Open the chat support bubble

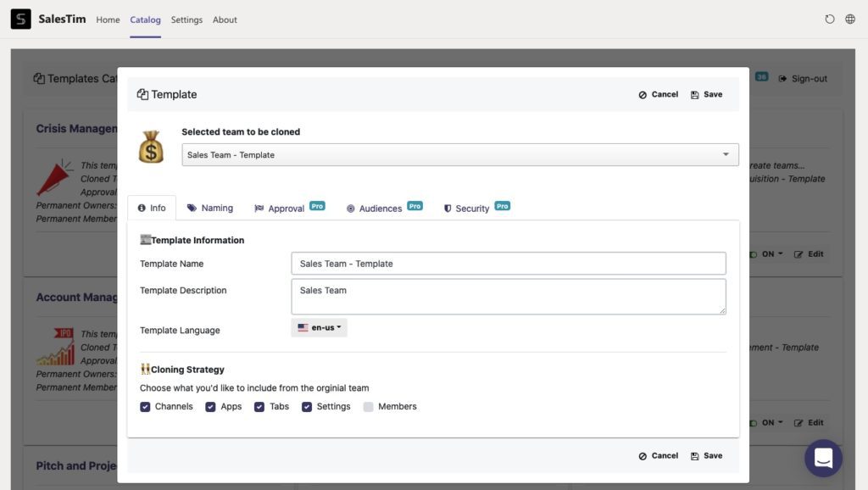(823, 458)
